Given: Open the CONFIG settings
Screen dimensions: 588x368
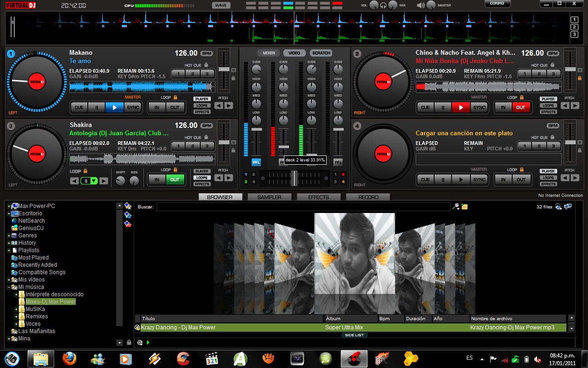Looking at the screenshot, I should (x=497, y=3).
